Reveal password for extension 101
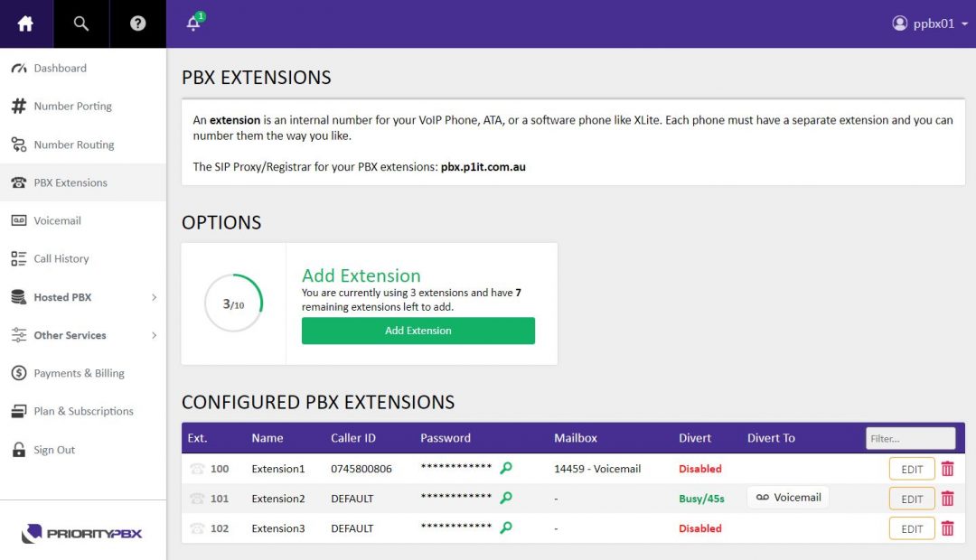This screenshot has width=976, height=560. click(506, 498)
